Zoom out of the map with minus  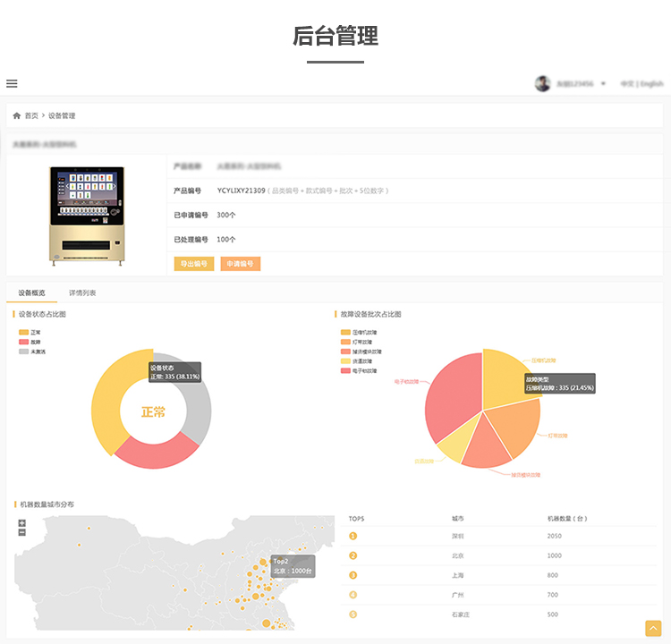point(22,532)
